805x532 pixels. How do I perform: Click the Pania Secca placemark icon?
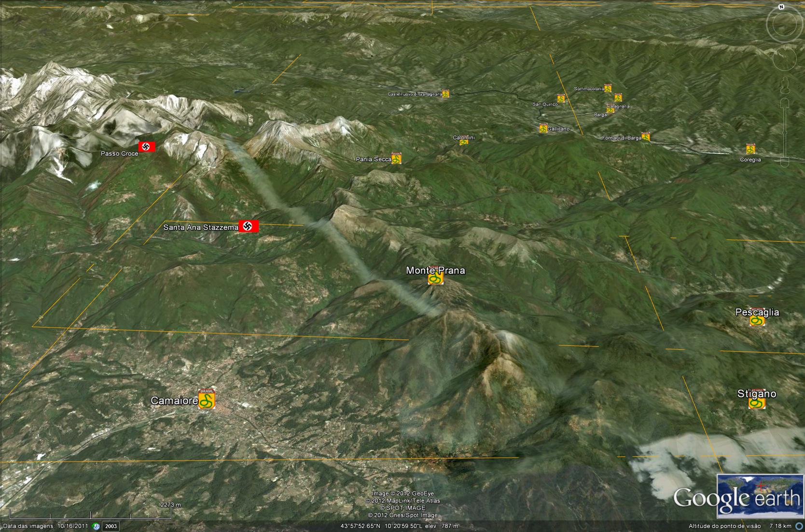point(396,158)
